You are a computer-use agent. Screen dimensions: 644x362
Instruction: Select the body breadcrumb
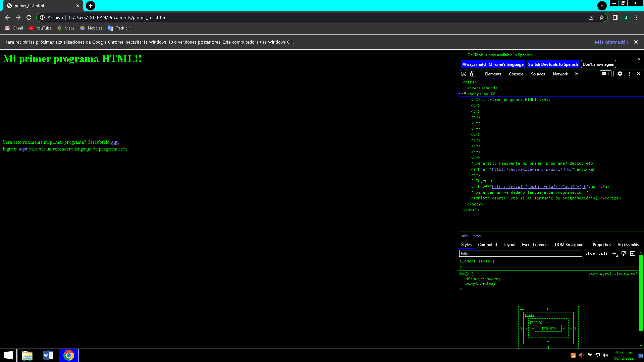tap(478, 236)
